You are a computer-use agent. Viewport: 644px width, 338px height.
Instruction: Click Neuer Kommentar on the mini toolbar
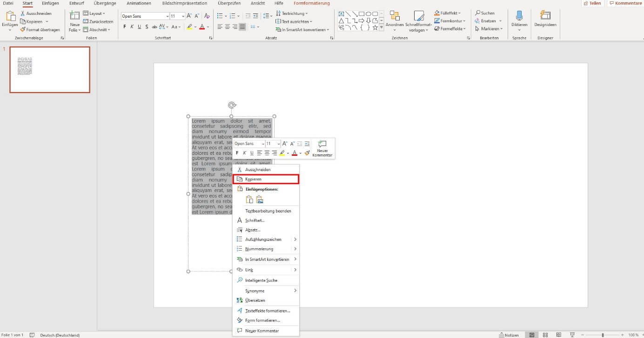(x=322, y=149)
